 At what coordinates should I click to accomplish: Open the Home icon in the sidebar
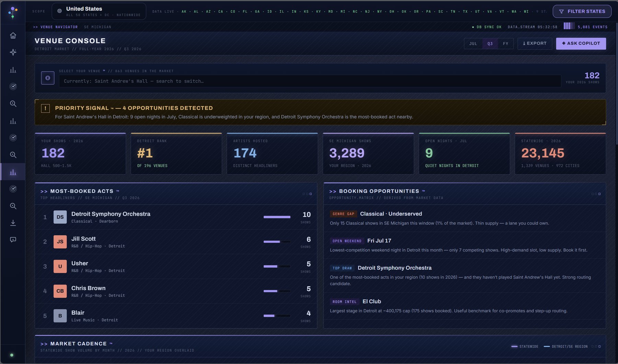[13, 36]
